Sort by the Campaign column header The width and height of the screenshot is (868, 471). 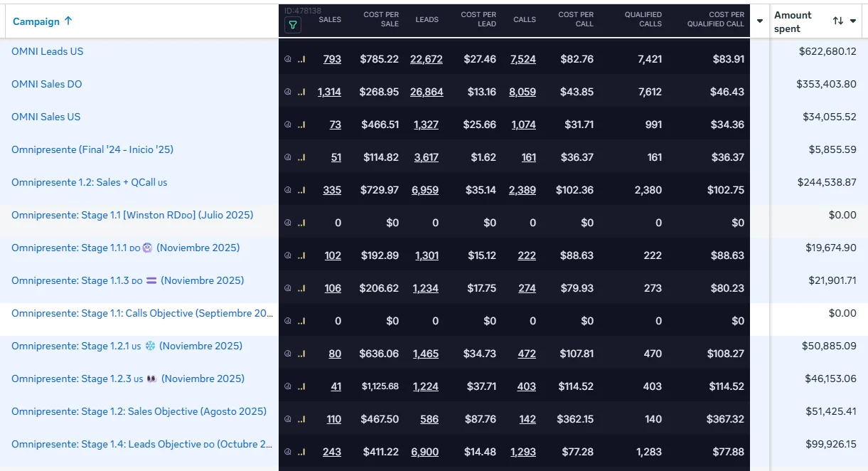point(36,21)
